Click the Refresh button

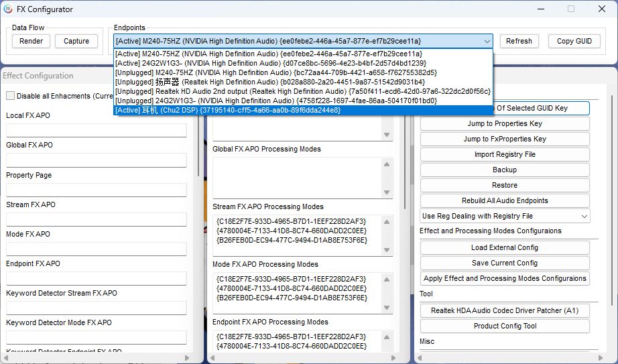(x=519, y=41)
